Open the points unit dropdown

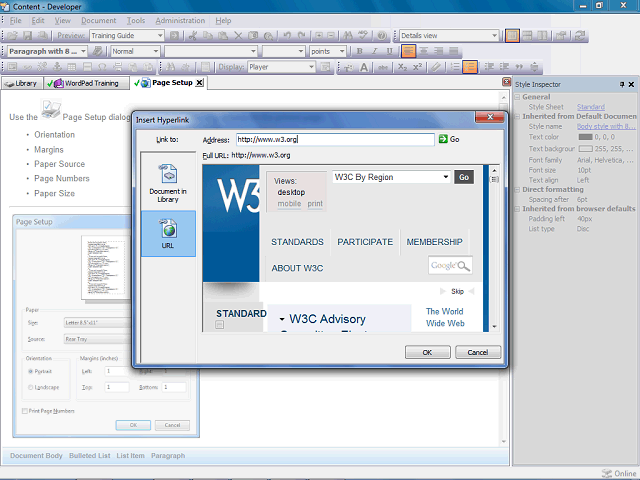pyautogui.click(x=342, y=51)
